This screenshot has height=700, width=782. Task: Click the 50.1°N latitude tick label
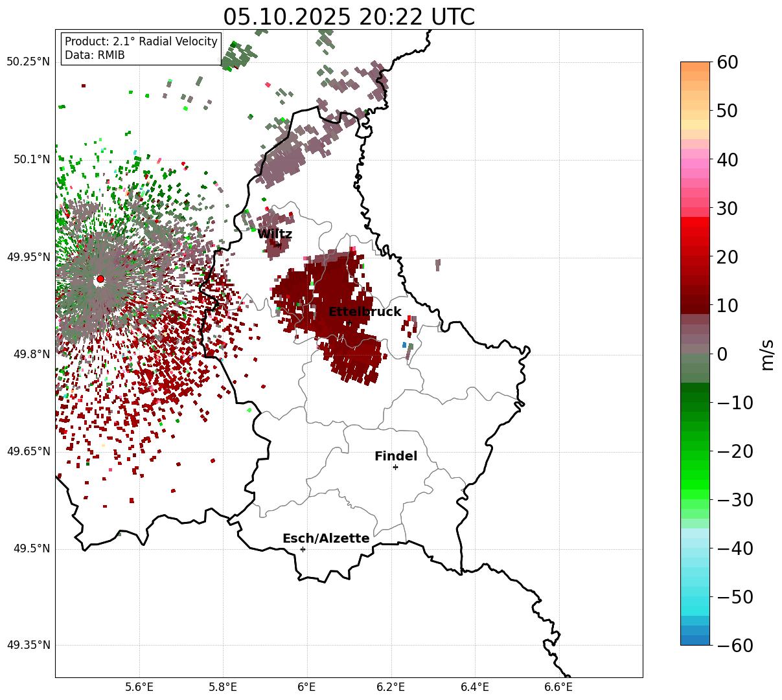tap(30, 159)
